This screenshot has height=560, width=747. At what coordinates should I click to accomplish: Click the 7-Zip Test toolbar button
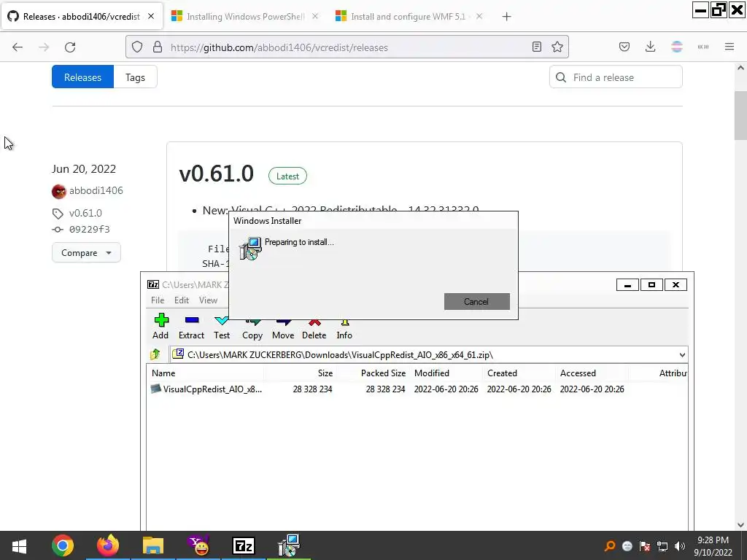coord(222,327)
